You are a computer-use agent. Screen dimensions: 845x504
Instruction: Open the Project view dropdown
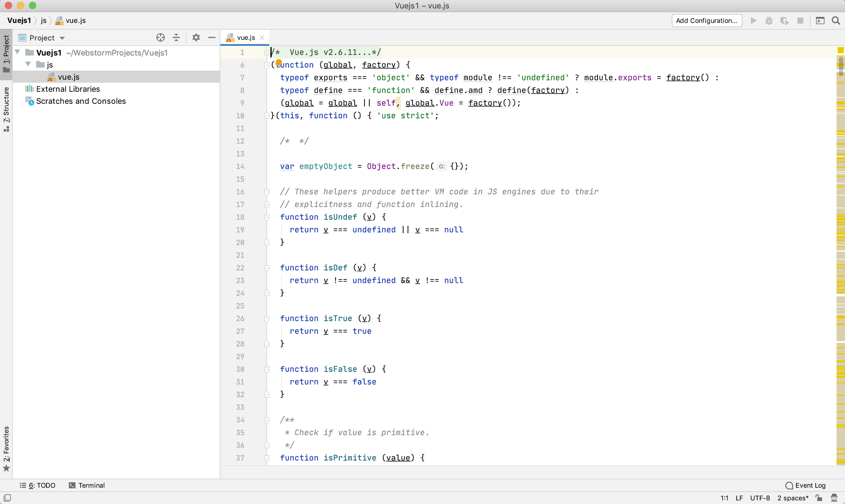(x=62, y=38)
